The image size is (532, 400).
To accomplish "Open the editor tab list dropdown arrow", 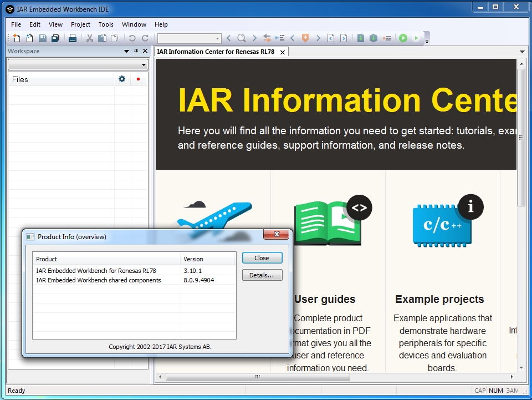I will click(x=522, y=52).
